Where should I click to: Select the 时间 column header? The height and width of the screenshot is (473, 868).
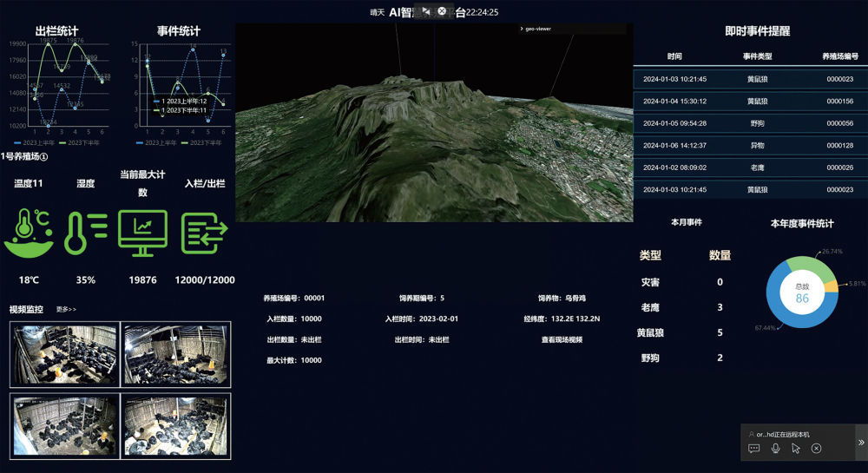pyautogui.click(x=674, y=56)
